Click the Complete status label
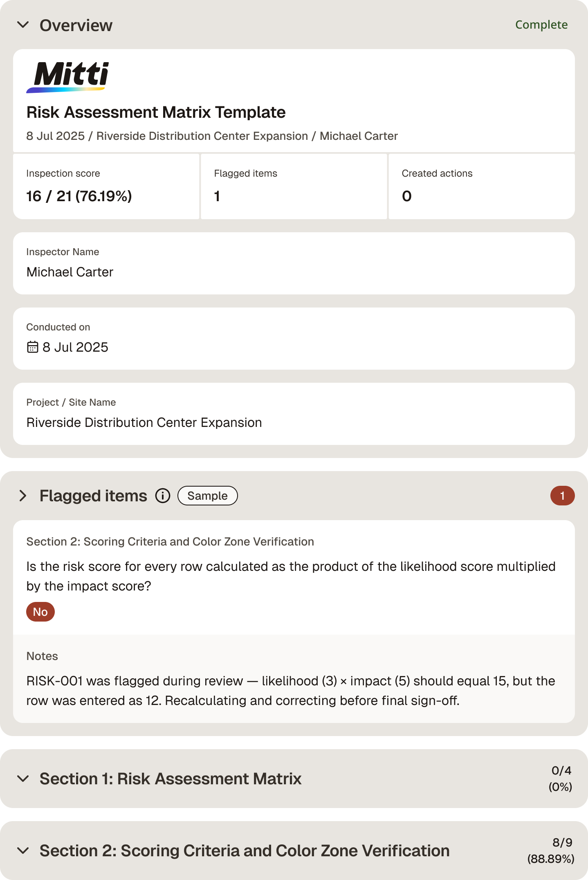Image resolution: width=588 pixels, height=880 pixels. (541, 25)
